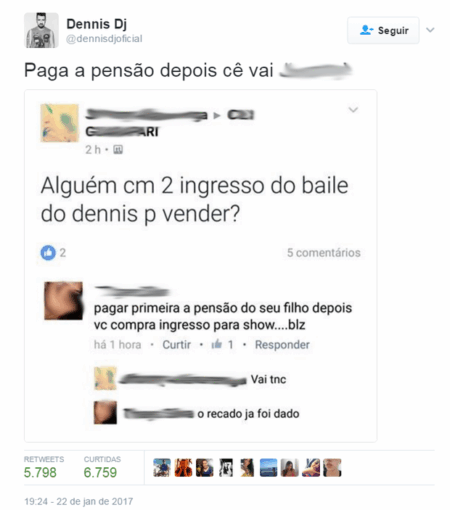
Task: Open the 5 comentários link
Action: [x=324, y=253]
